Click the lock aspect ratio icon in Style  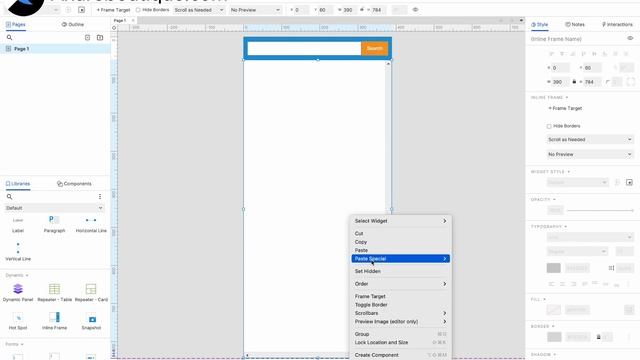pos(574,82)
